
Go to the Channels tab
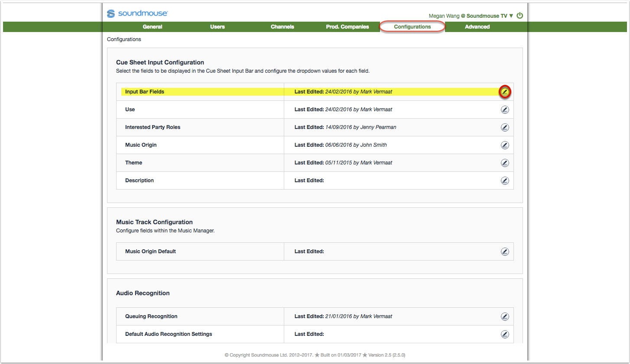[283, 27]
